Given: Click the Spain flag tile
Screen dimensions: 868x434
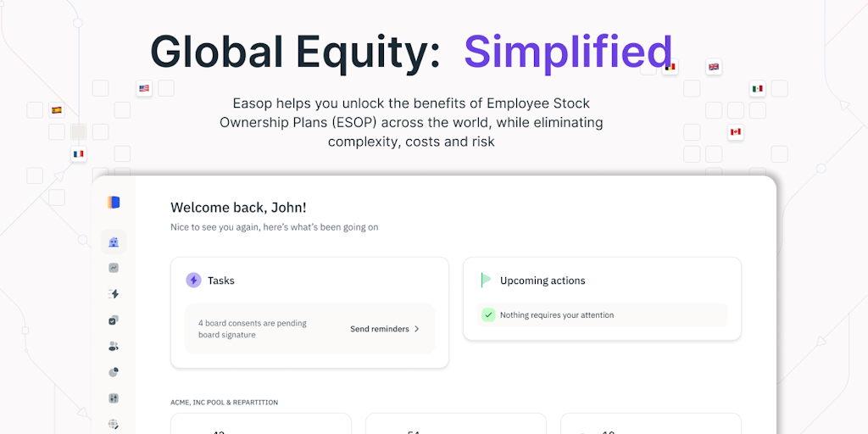Looking at the screenshot, I should coord(57,110).
